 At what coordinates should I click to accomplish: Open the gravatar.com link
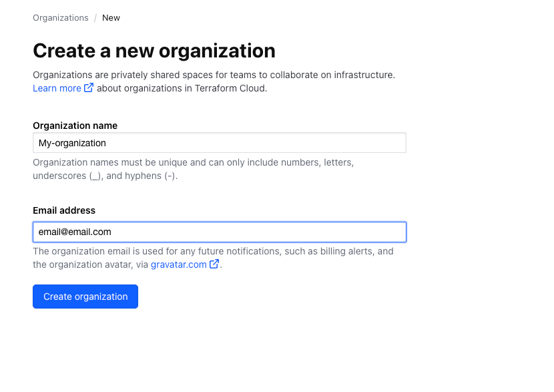(x=178, y=264)
